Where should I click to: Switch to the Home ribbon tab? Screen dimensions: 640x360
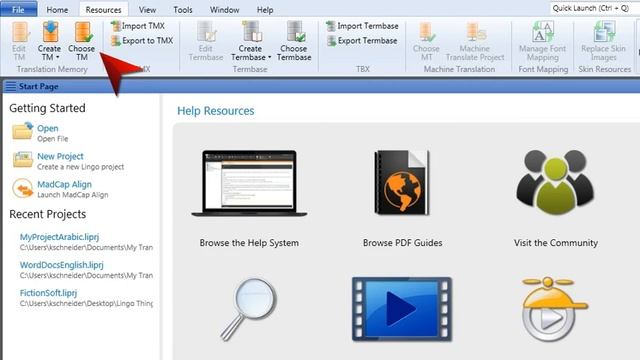[57, 10]
